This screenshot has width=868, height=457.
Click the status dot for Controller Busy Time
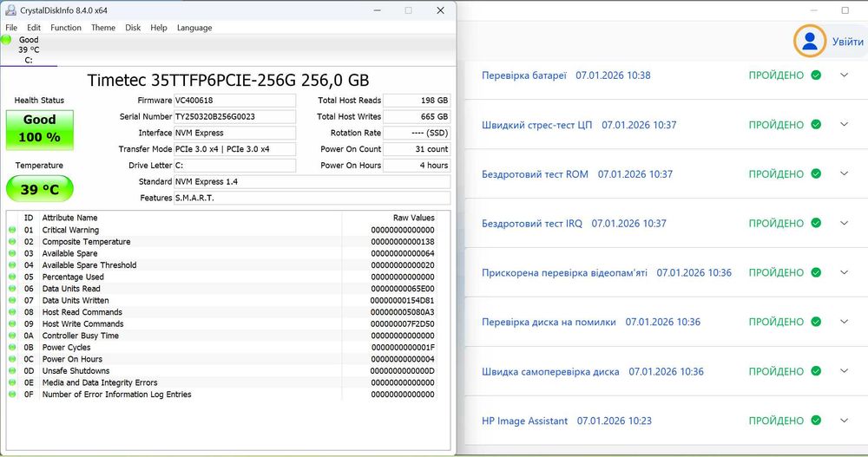12,336
